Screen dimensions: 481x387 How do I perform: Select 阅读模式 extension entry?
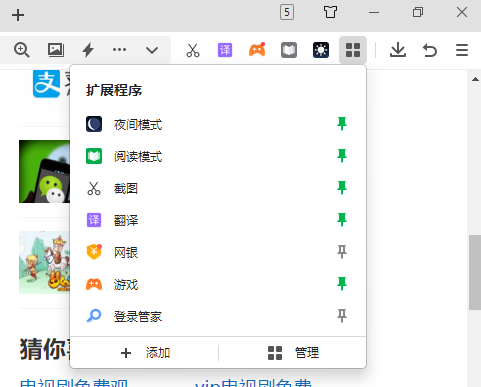coord(218,156)
